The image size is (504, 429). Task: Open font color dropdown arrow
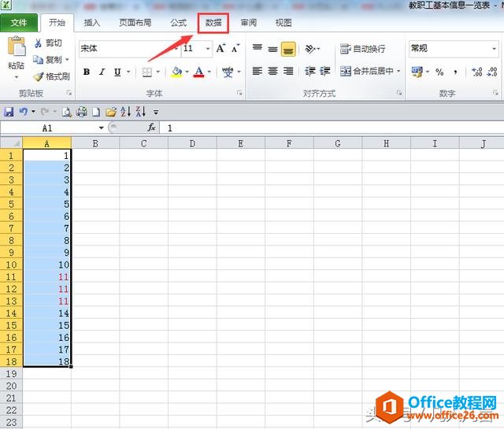209,72
